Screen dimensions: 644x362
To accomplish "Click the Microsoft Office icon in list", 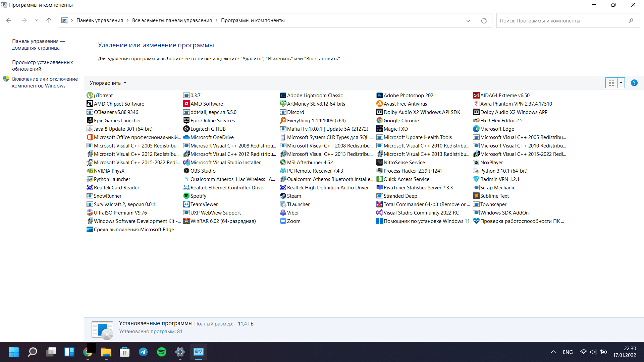I will click(x=90, y=137).
